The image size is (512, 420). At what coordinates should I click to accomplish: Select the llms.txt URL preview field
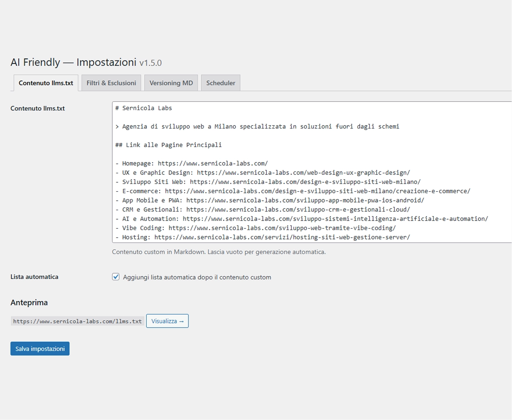coord(77,321)
